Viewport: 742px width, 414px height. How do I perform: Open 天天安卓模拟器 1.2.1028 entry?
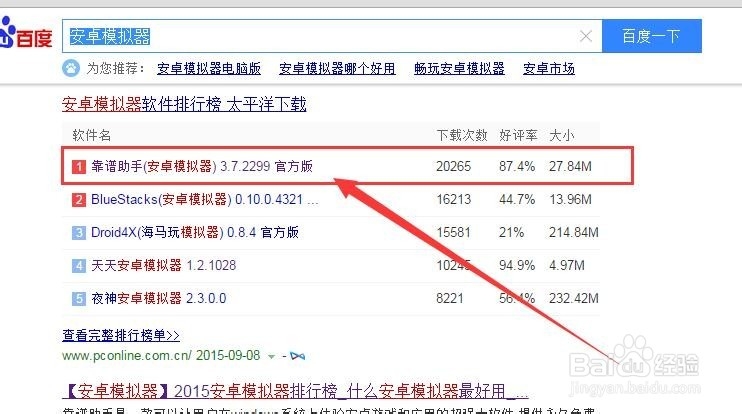click(163, 265)
